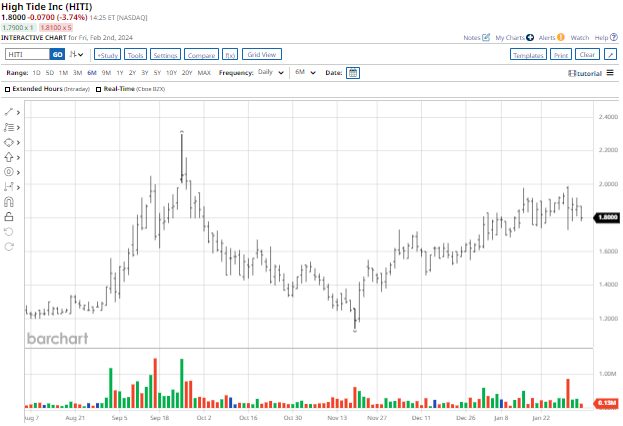Clear the chart
Image resolution: width=623 pixels, height=426 pixels.
click(587, 54)
